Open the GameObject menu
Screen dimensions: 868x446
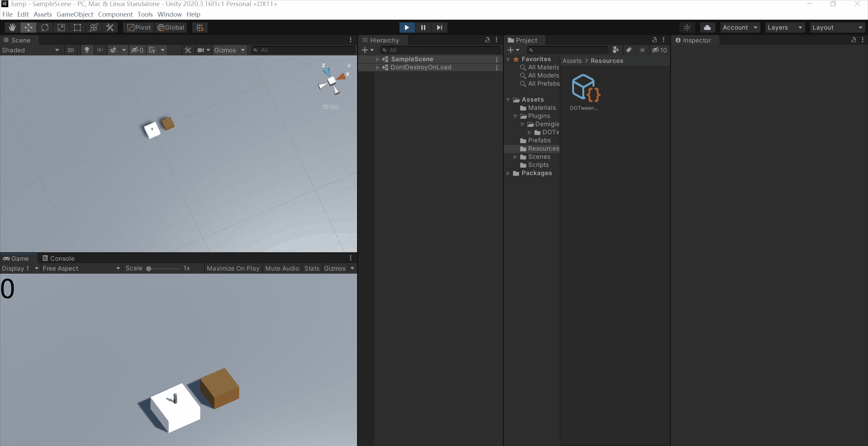click(75, 14)
